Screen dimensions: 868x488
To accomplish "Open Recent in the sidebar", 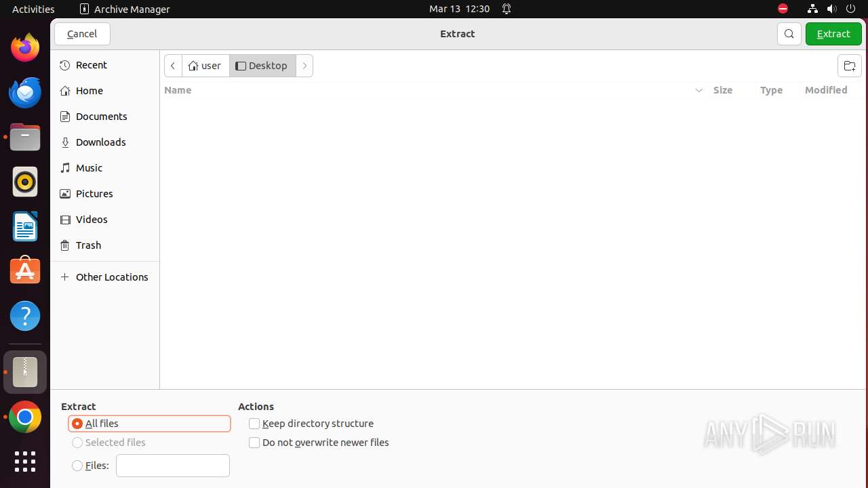I will point(105,65).
